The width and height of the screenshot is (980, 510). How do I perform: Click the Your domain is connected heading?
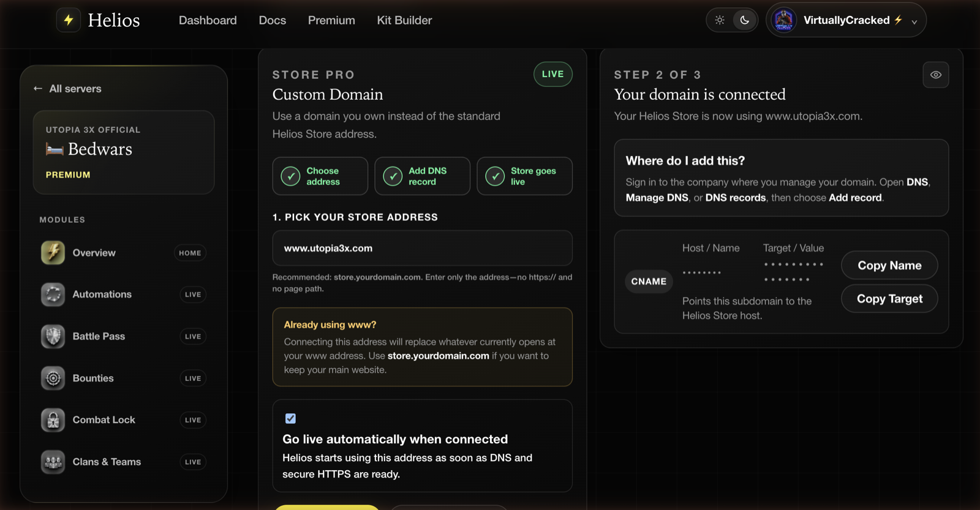(x=699, y=94)
